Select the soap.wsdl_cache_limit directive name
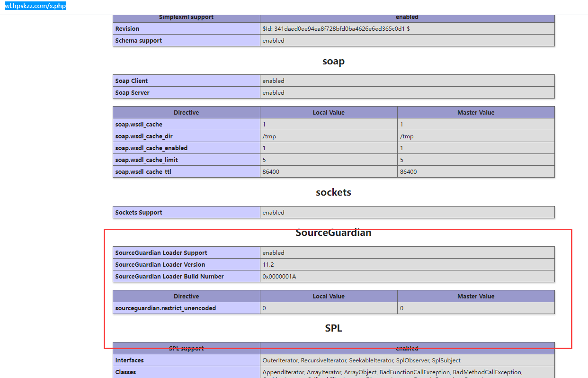 [x=147, y=160]
